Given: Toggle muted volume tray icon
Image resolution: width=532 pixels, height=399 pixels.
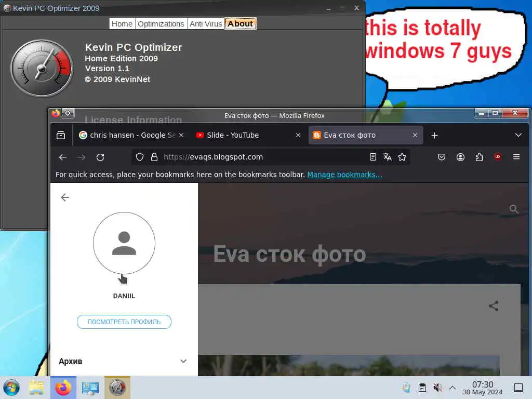Looking at the screenshot, I should [x=437, y=388].
